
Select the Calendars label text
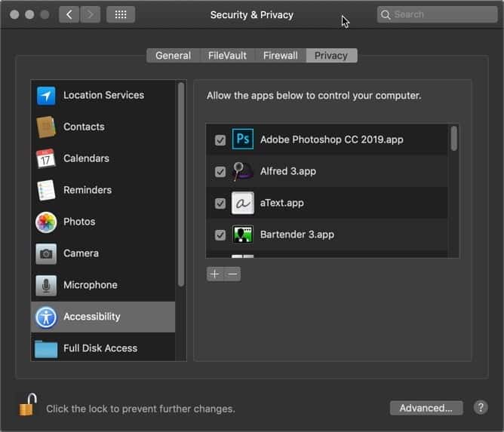click(86, 158)
